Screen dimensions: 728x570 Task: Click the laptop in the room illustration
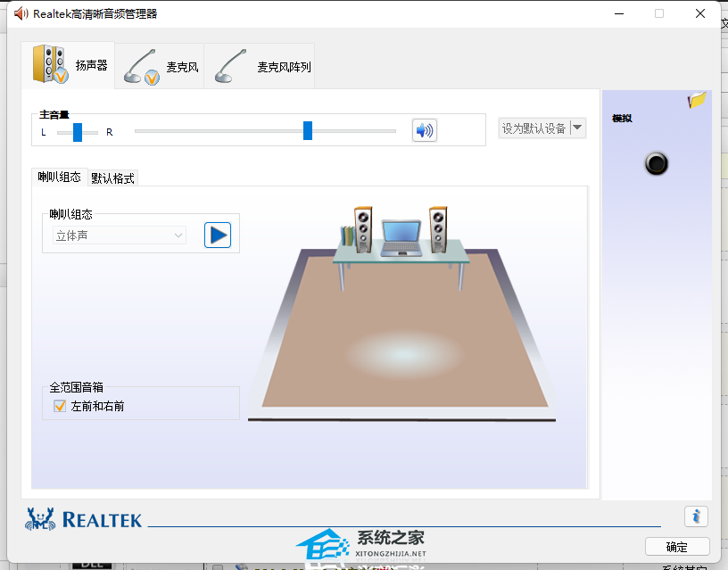tap(401, 238)
